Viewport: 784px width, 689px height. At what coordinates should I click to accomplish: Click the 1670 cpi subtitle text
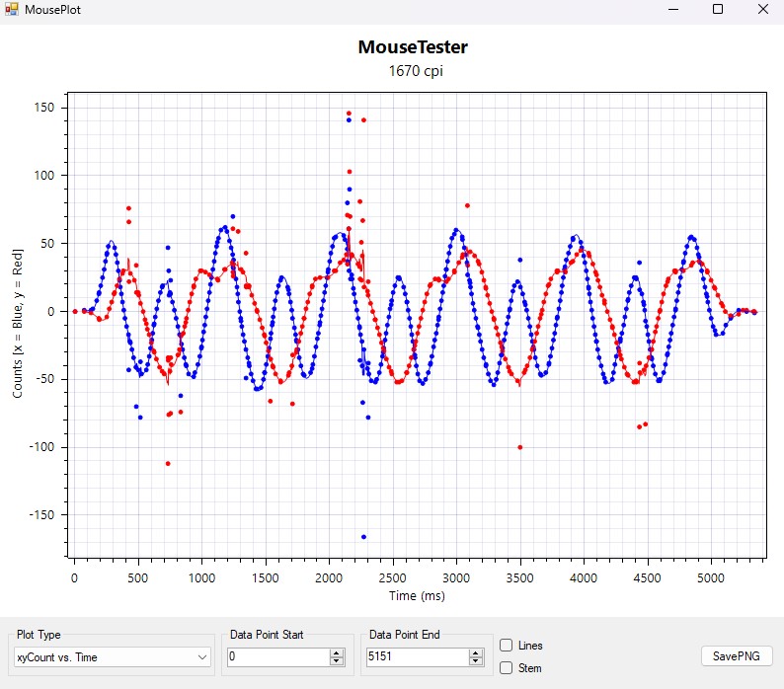click(x=413, y=71)
